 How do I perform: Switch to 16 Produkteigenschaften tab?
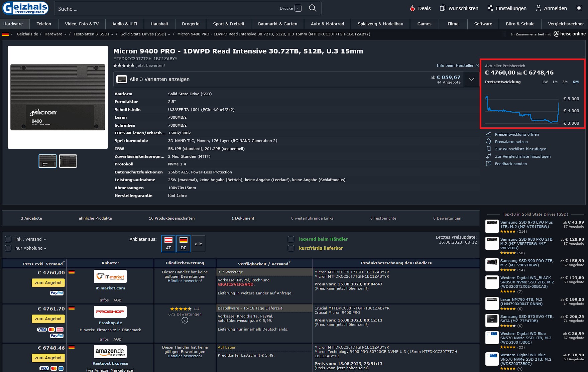click(x=172, y=218)
